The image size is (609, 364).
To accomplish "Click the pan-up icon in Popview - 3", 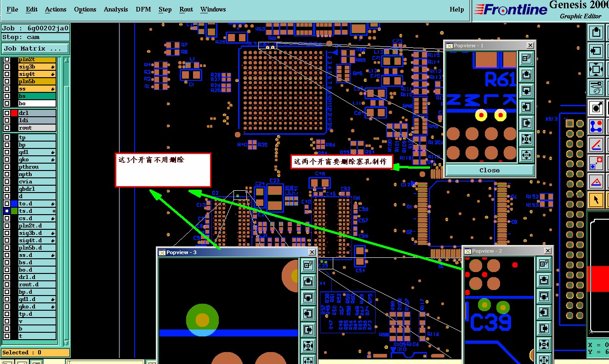I will [x=308, y=281].
